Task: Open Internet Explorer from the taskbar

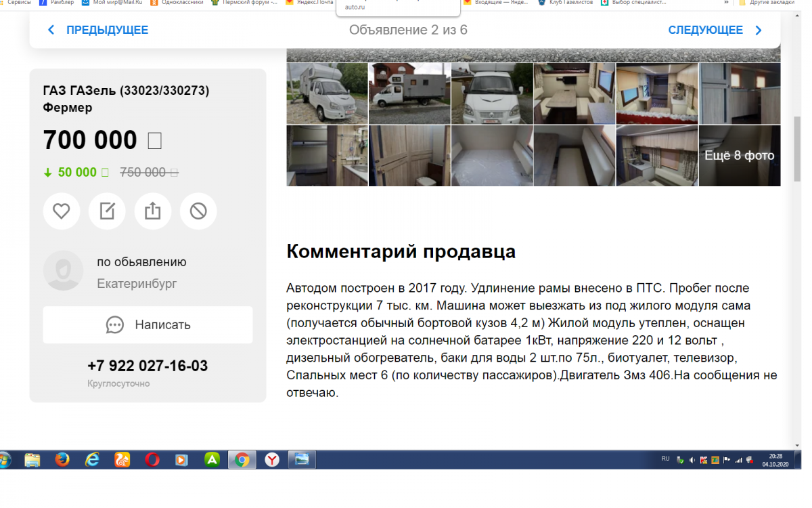Action: point(92,460)
